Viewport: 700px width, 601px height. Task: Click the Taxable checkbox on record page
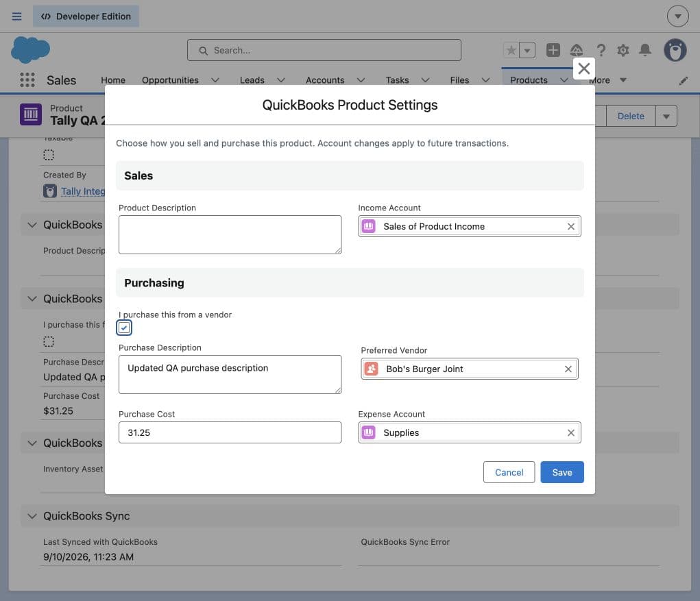pos(49,155)
